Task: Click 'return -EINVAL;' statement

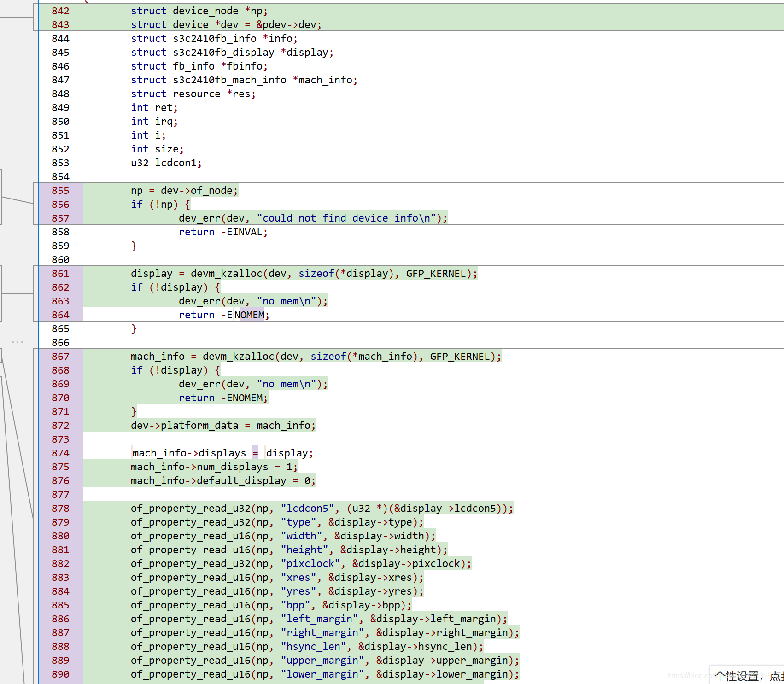Action: 223,232
